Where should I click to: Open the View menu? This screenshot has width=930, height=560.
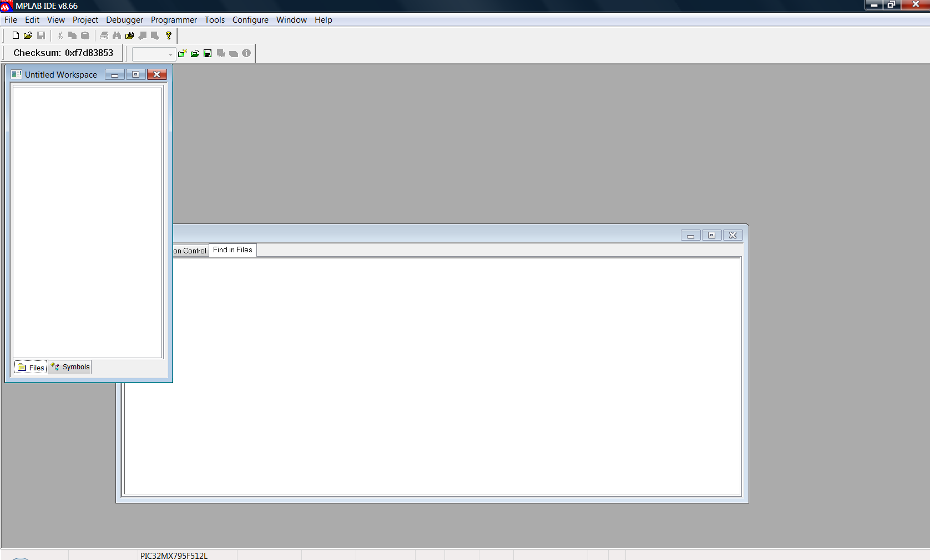(x=56, y=20)
